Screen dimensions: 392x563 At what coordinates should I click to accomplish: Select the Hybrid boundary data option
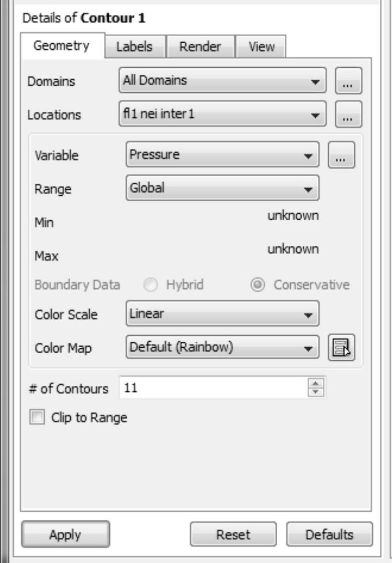150,285
